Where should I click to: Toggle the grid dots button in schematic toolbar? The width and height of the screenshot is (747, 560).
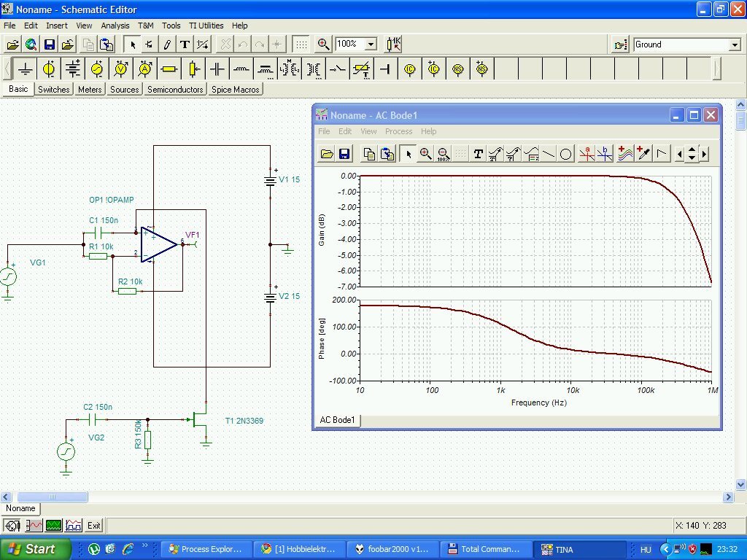pos(301,44)
